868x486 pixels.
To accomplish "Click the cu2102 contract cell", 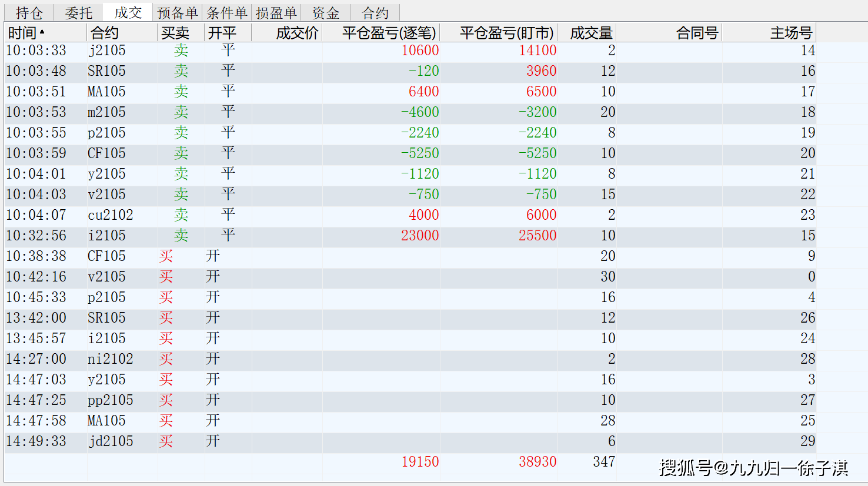I will [x=111, y=215].
